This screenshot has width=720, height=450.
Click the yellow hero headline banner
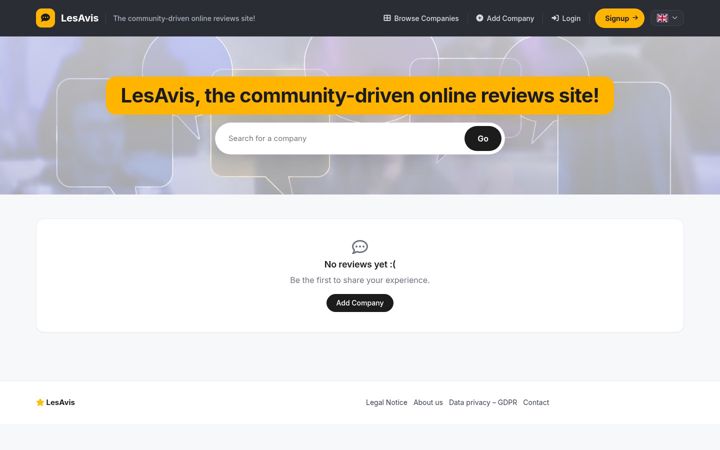click(360, 96)
